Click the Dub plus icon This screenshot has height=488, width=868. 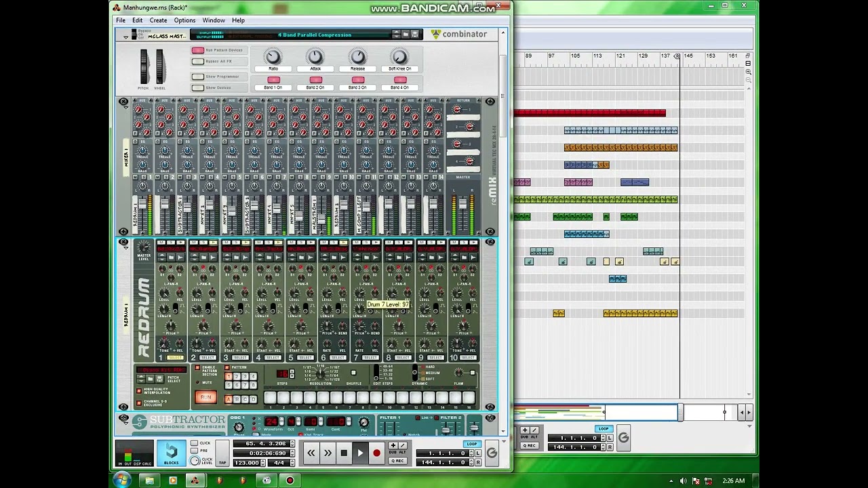tap(393, 445)
